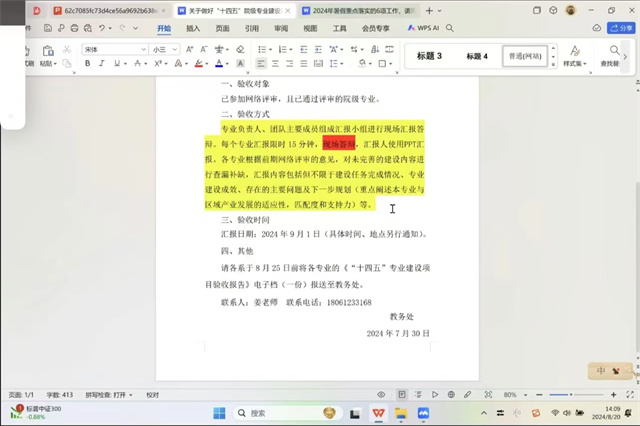Open the font name dropdown (宋体)
The height and width of the screenshot is (426, 640).
tap(114, 48)
